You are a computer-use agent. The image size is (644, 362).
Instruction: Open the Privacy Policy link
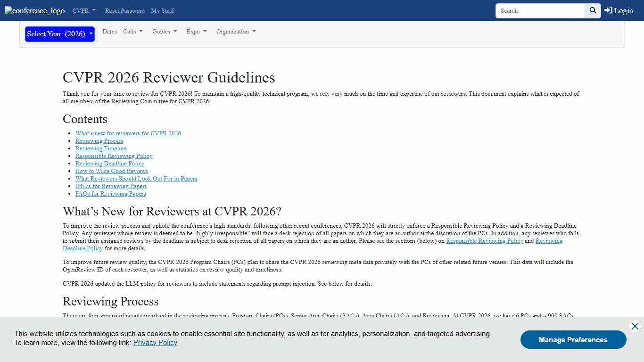coord(155,343)
